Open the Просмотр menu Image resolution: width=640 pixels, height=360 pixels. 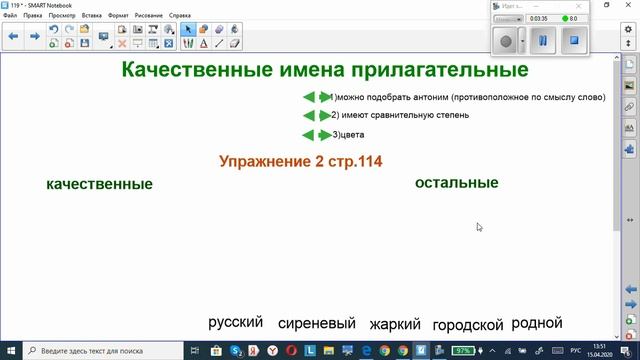62,16
